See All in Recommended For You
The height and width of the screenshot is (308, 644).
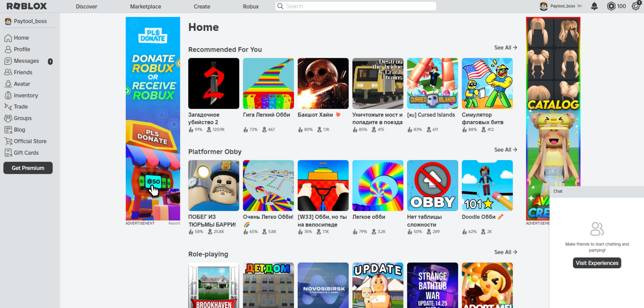(506, 48)
